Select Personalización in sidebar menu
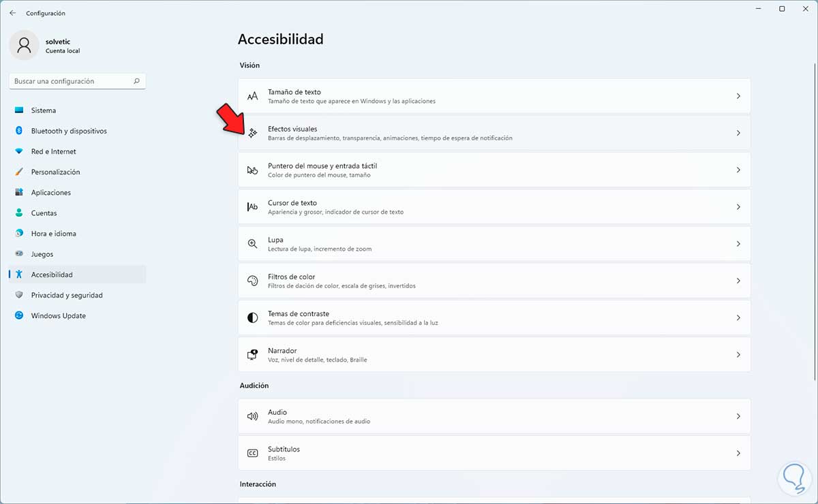 (x=55, y=172)
